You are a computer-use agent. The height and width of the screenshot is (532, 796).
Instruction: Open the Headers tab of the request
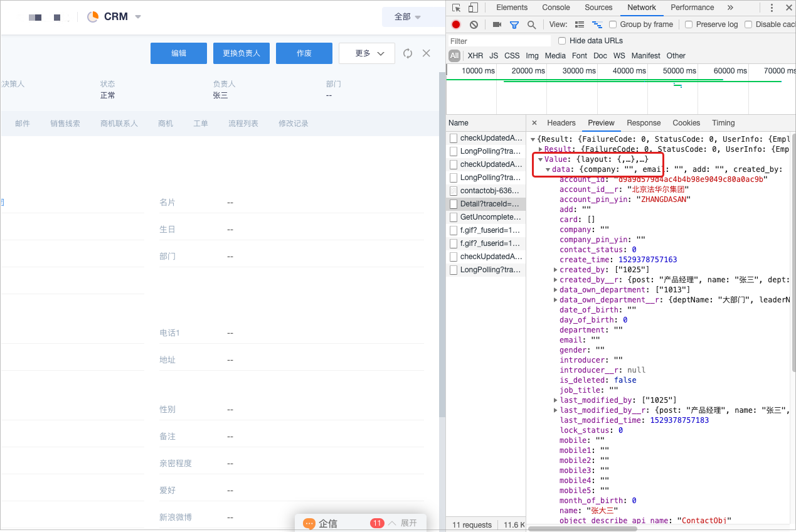pos(561,123)
